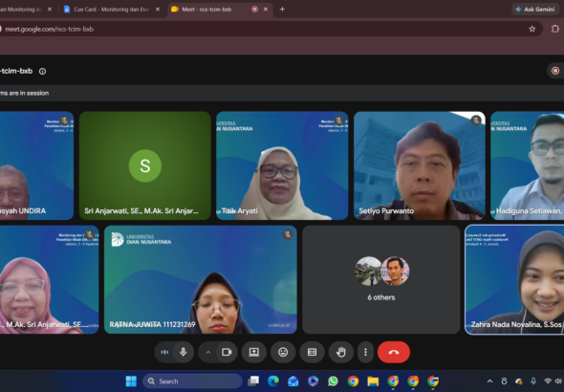
Task: Open the browser extensions puzzle icon
Action: 555,29
